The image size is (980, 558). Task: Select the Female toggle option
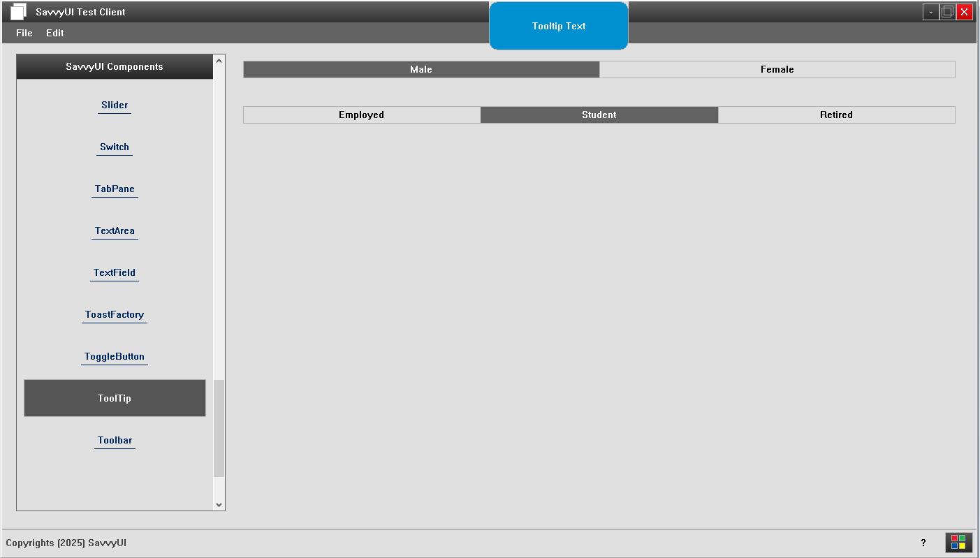(777, 69)
